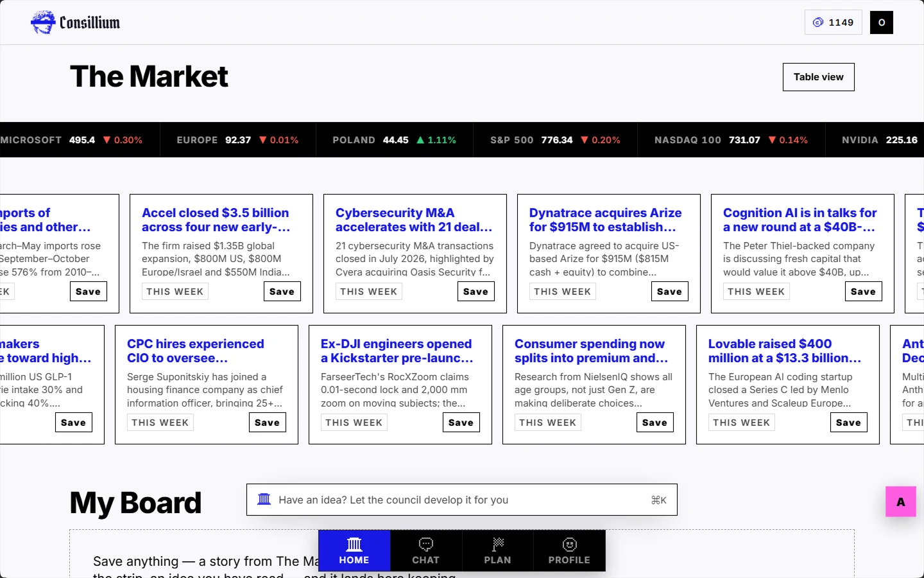
Task: Open 'Cybersecurity M&A accelerates' headline
Action: (x=414, y=220)
